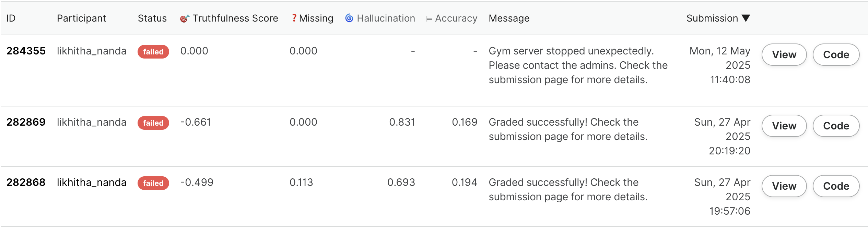Click the Accuracy column icon
The height and width of the screenshot is (228, 868).
click(x=429, y=19)
